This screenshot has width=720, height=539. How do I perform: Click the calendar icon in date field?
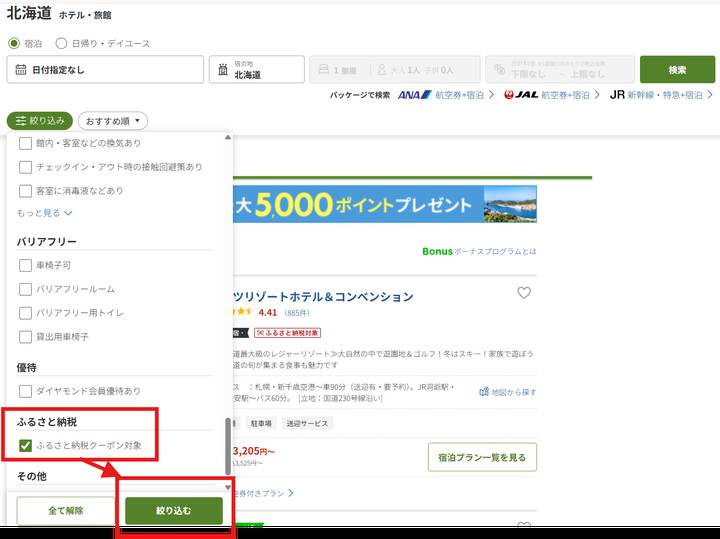tap(21, 70)
